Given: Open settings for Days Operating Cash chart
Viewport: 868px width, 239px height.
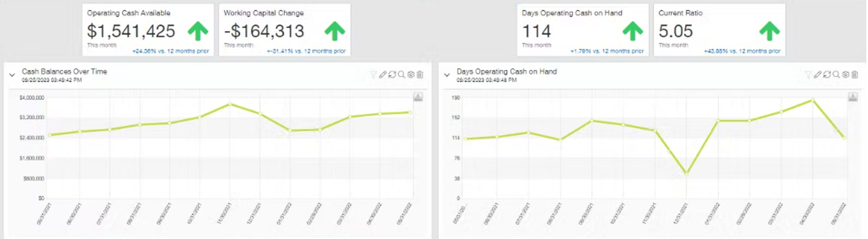Looking at the screenshot, I should pos(845,75).
